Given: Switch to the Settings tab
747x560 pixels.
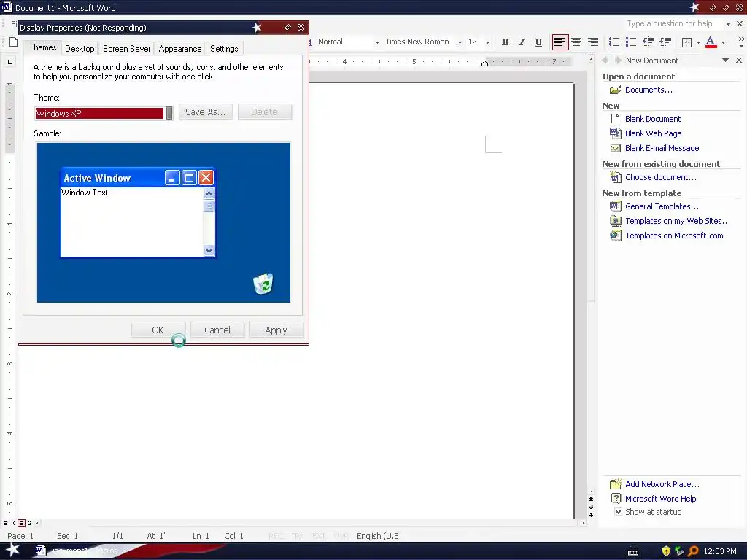Looking at the screenshot, I should [x=224, y=49].
